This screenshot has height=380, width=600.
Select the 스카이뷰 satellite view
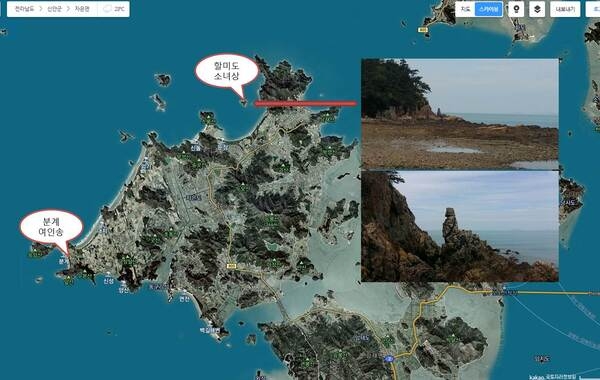[x=489, y=9]
